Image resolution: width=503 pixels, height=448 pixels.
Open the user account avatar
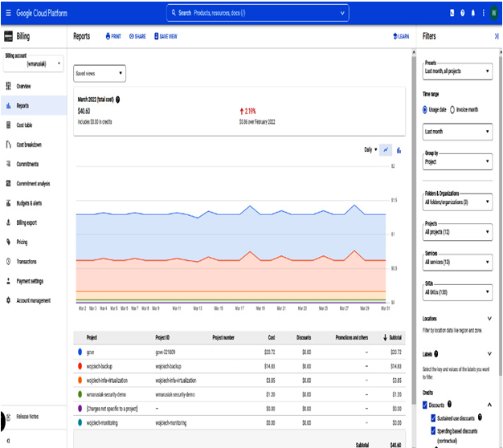pyautogui.click(x=494, y=13)
